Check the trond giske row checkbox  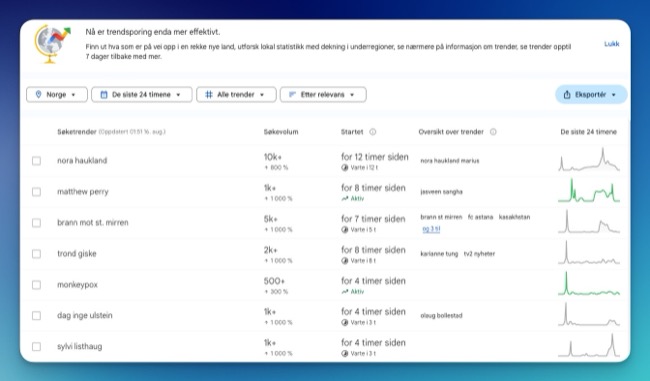(x=36, y=254)
